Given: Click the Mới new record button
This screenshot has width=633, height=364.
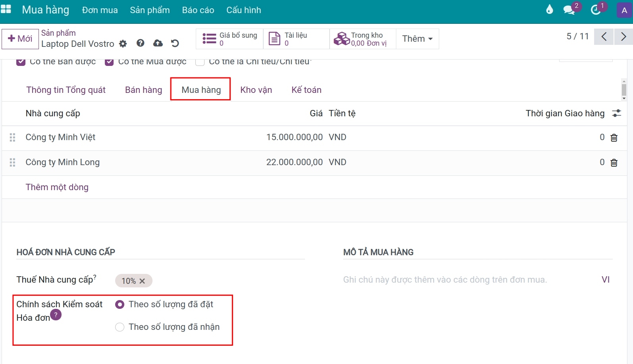Looking at the screenshot, I should (x=20, y=39).
